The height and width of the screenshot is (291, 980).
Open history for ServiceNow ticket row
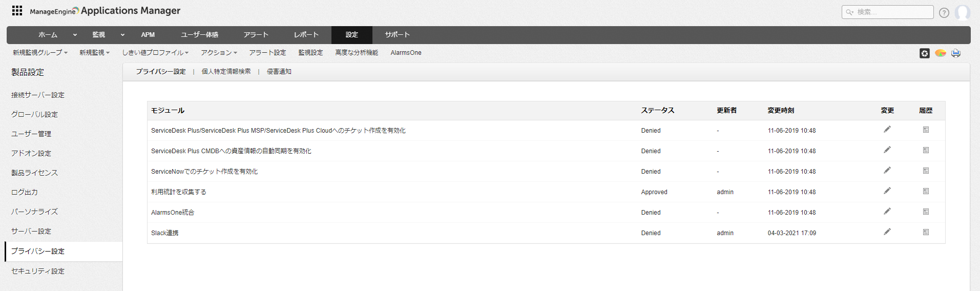point(926,171)
